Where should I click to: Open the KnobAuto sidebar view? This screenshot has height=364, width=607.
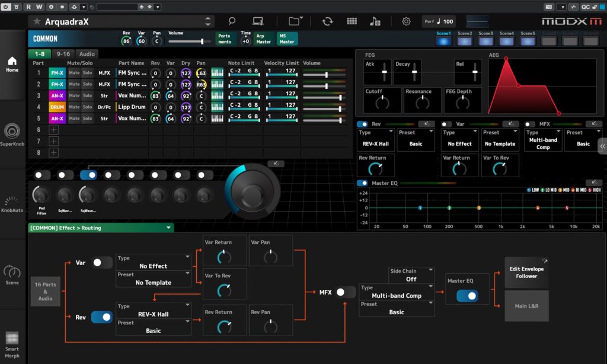click(12, 205)
